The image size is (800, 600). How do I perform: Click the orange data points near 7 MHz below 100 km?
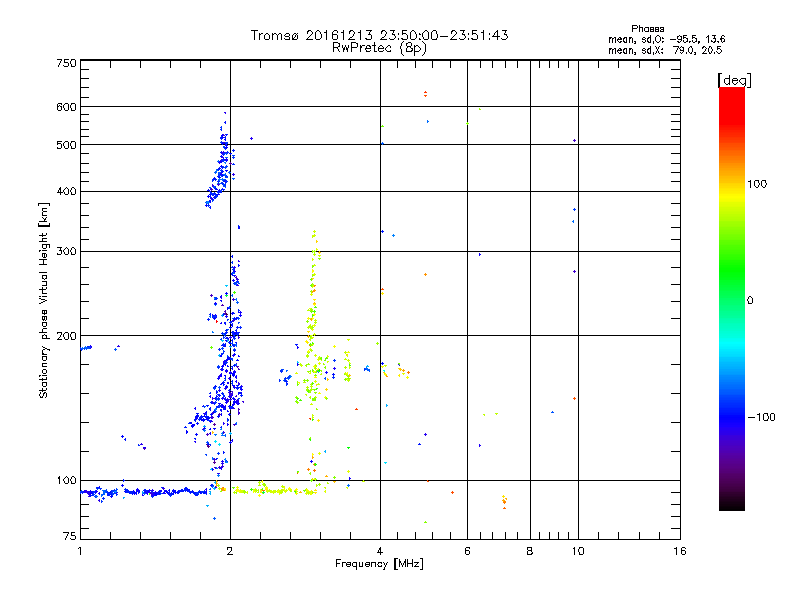point(504,502)
